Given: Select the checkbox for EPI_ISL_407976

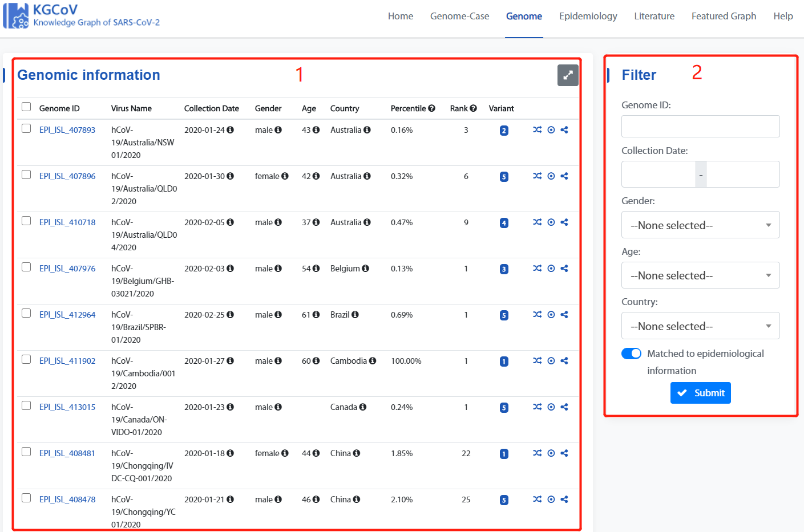Looking at the screenshot, I should (x=26, y=267).
